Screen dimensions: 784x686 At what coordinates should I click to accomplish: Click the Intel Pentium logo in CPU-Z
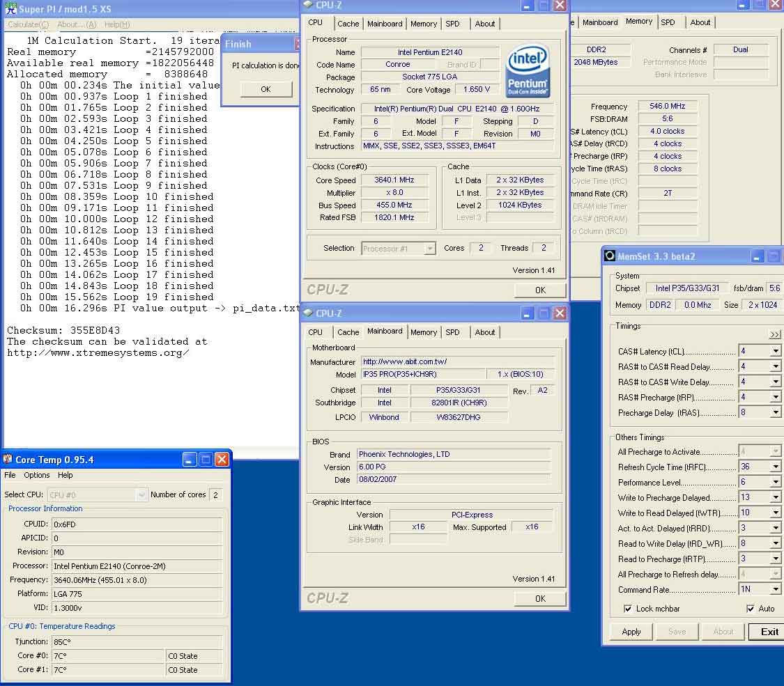tap(527, 72)
